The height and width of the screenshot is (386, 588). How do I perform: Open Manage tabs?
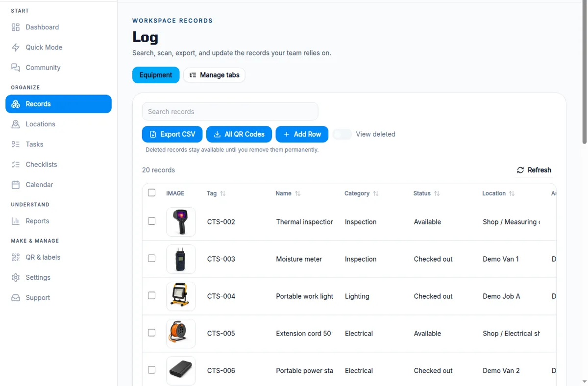coord(214,75)
